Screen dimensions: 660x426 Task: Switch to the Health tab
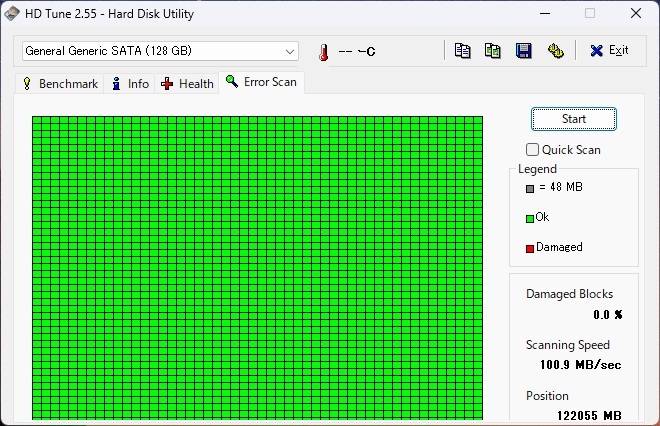(187, 84)
